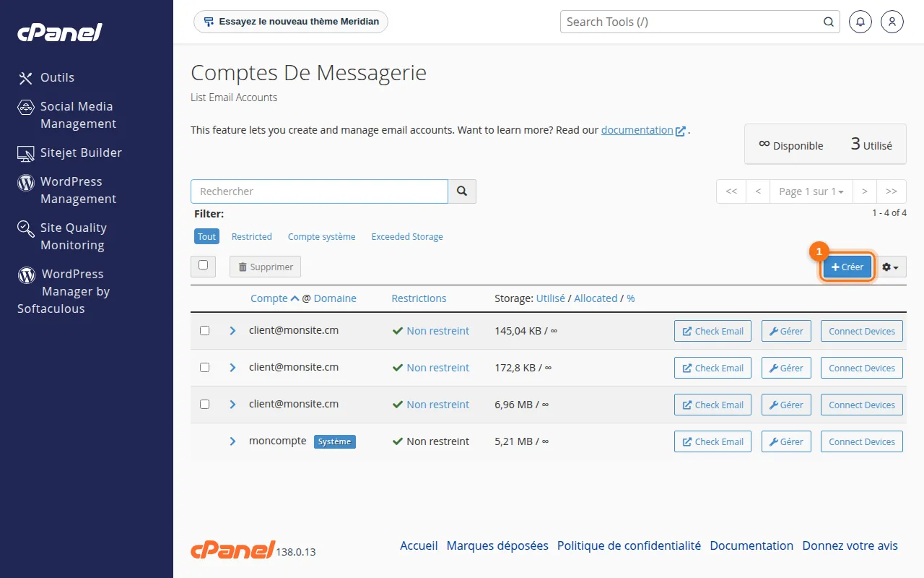Viewport: 924px width, 578px height.
Task: Try the new Meridian theme button
Action: click(291, 22)
